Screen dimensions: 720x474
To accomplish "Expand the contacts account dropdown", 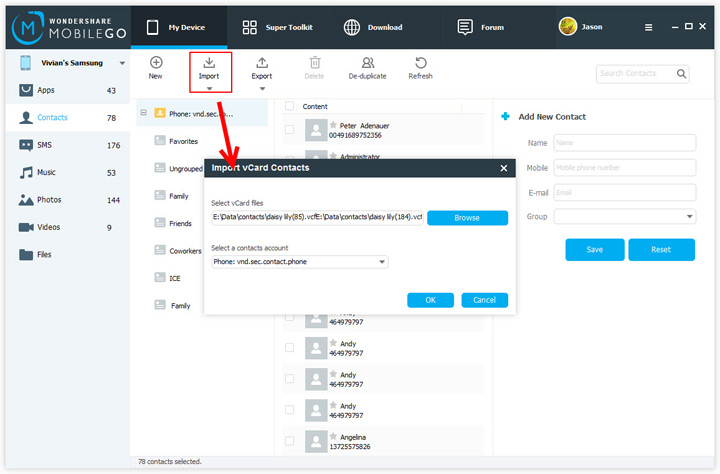I will coord(382,262).
